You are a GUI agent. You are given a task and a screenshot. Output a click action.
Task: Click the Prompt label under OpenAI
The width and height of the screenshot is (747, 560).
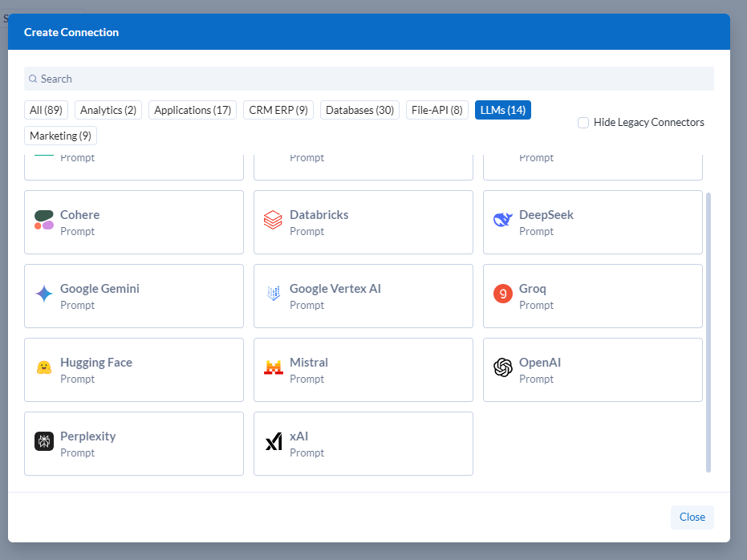(x=536, y=379)
